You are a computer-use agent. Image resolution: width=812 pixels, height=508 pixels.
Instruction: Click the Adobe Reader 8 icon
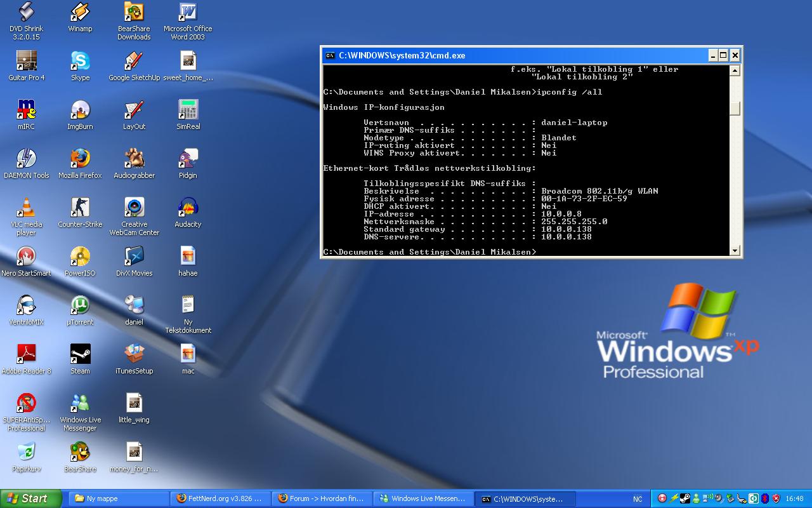[x=26, y=359]
